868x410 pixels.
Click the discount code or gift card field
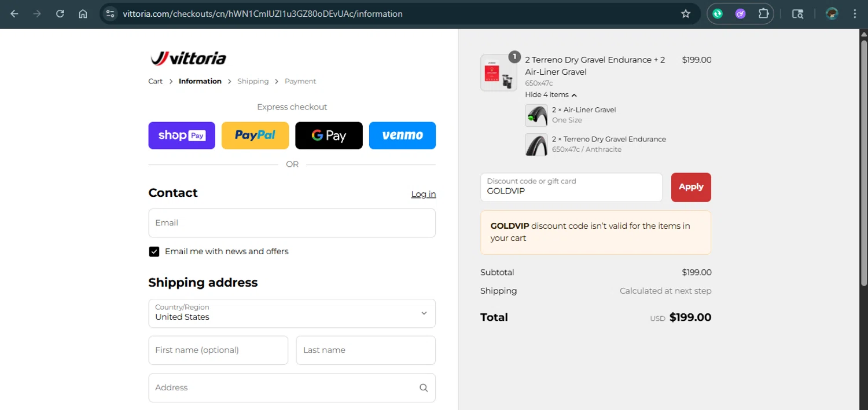[571, 187]
